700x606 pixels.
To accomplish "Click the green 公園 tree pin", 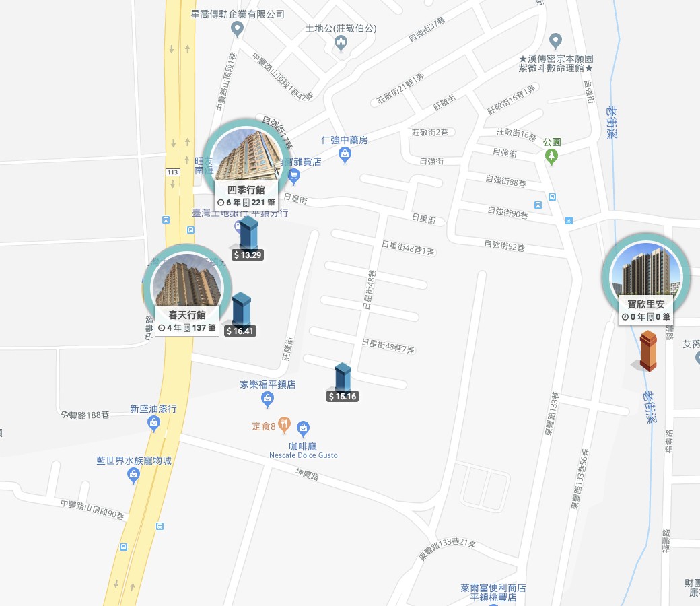I will pos(552,157).
